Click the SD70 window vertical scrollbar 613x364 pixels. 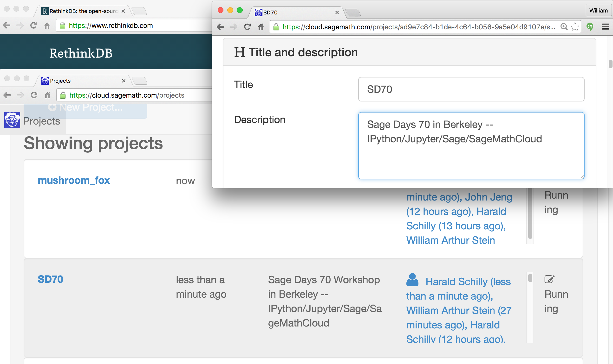point(610,64)
